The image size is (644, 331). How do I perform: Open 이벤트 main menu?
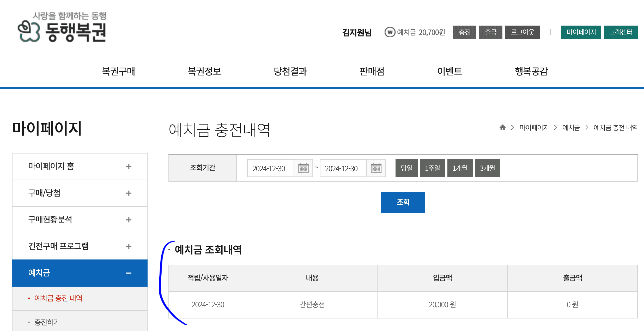click(449, 71)
